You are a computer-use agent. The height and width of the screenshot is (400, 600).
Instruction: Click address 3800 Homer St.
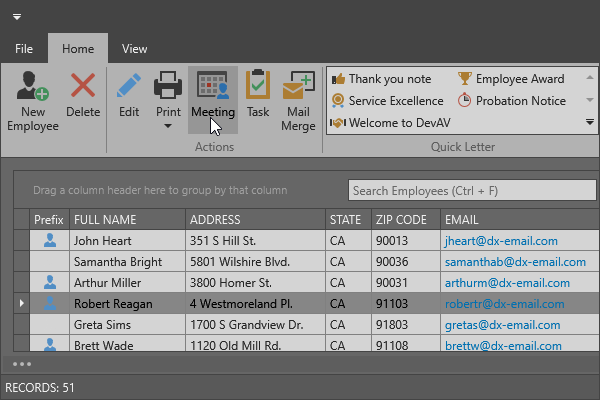[255, 283]
